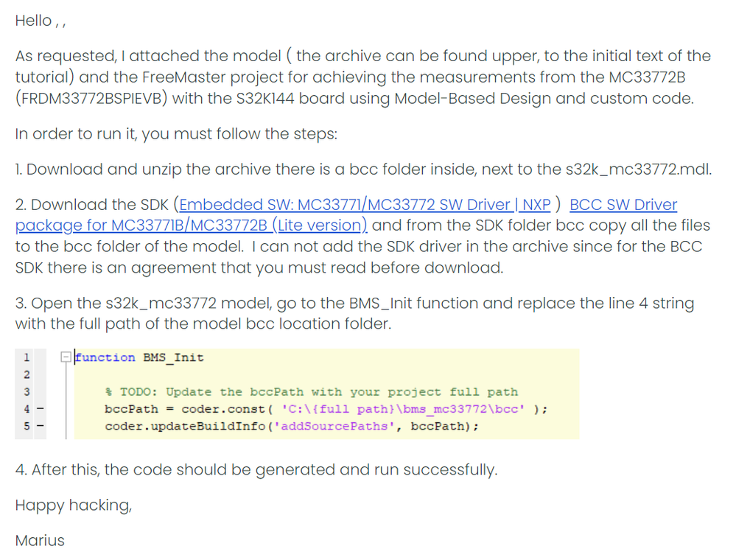Click the TODO comment line in the code
Image resolution: width=736 pixels, height=560 pixels.
[x=311, y=392]
